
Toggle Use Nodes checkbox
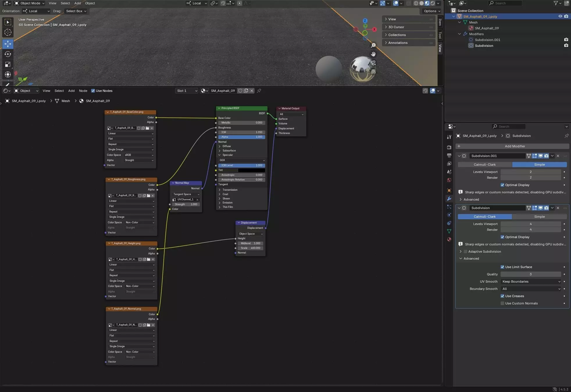(x=93, y=91)
